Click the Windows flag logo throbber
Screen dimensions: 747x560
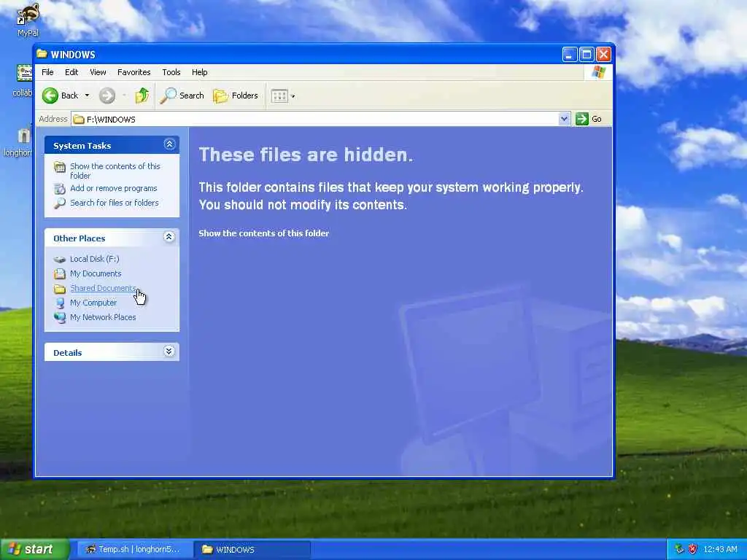point(598,72)
